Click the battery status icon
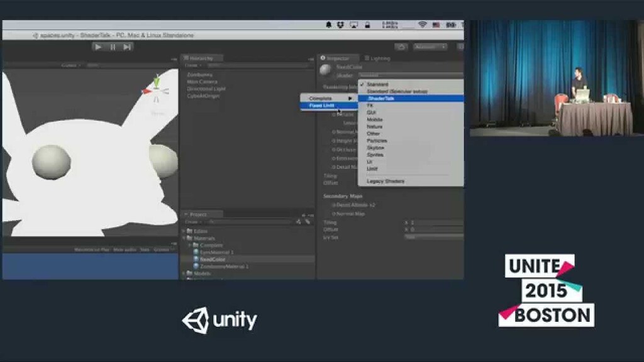Image resolution: width=644 pixels, height=362 pixels. pyautogui.click(x=451, y=25)
